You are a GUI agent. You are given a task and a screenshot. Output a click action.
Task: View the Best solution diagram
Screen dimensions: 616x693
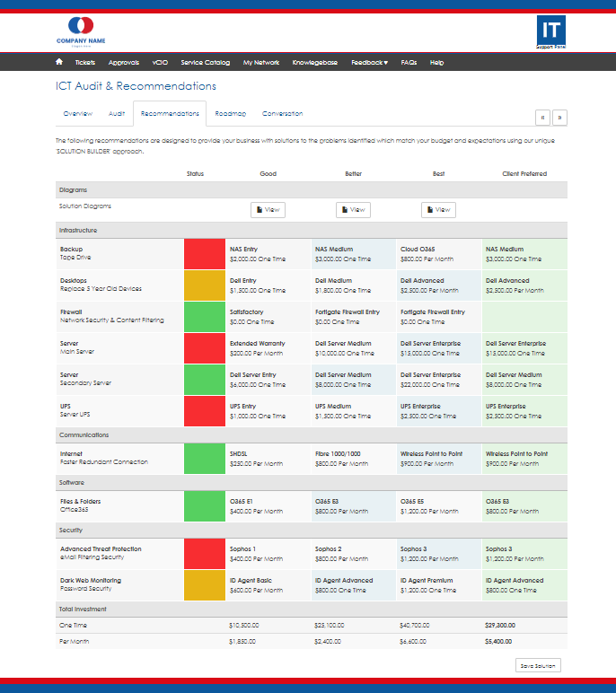[438, 210]
